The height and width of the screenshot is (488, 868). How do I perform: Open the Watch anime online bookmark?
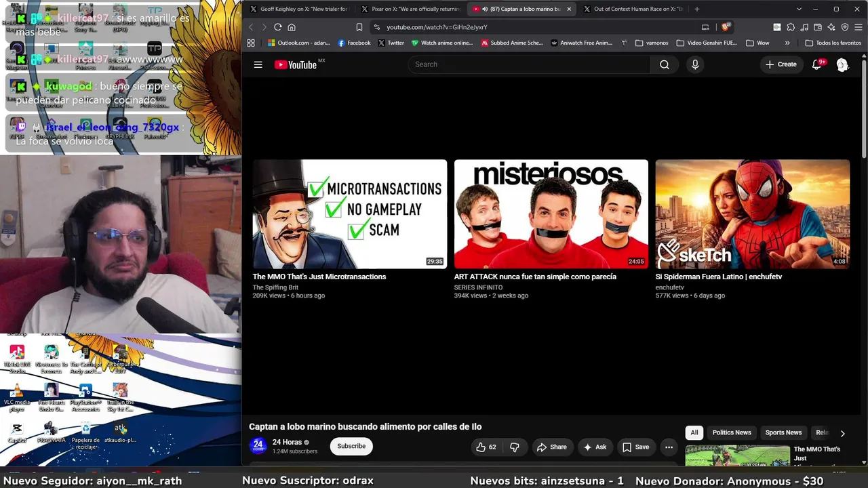[442, 43]
